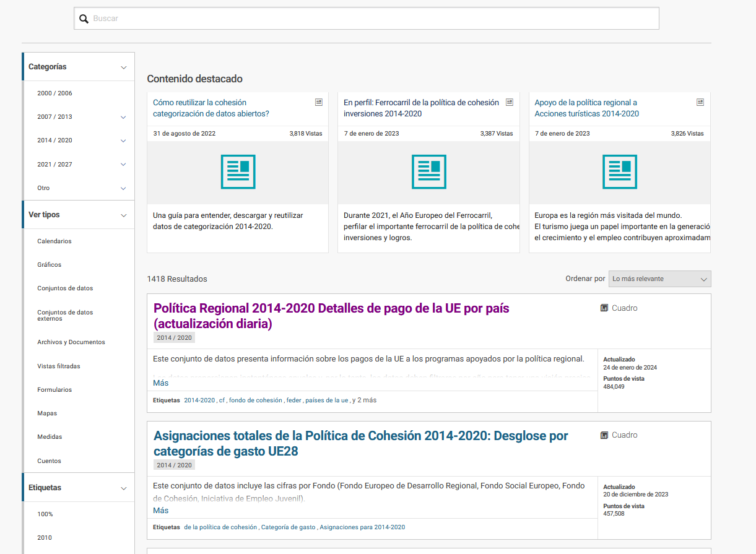
Task: Select the large teal article thumbnail on first card
Action: click(237, 171)
